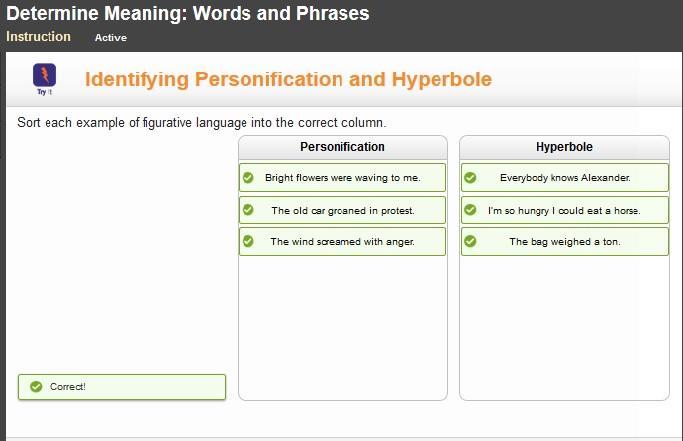Select 'Everybody knows Alexander.' card

point(565,178)
